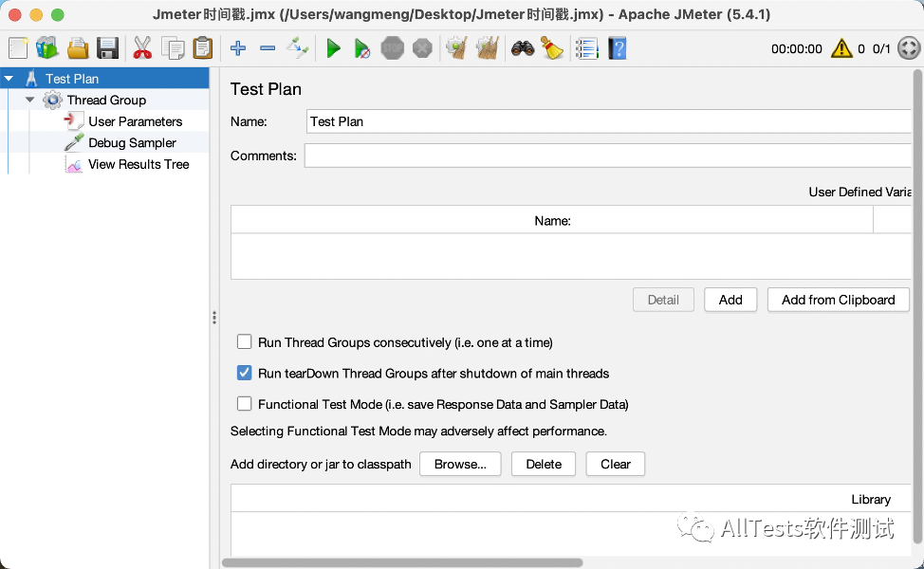This screenshot has height=569, width=924.
Task: Click the Copy icon in toolbar
Action: coord(173,48)
